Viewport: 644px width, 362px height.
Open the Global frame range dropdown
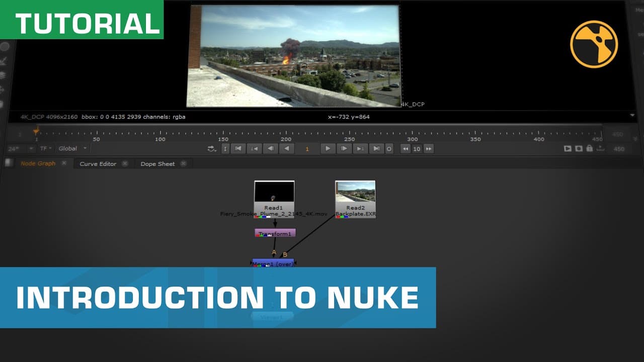72,149
